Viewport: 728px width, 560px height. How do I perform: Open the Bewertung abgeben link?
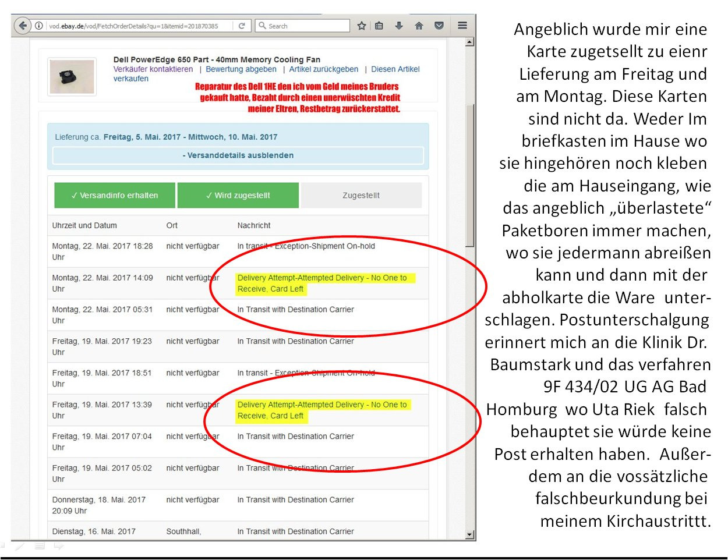(x=241, y=69)
